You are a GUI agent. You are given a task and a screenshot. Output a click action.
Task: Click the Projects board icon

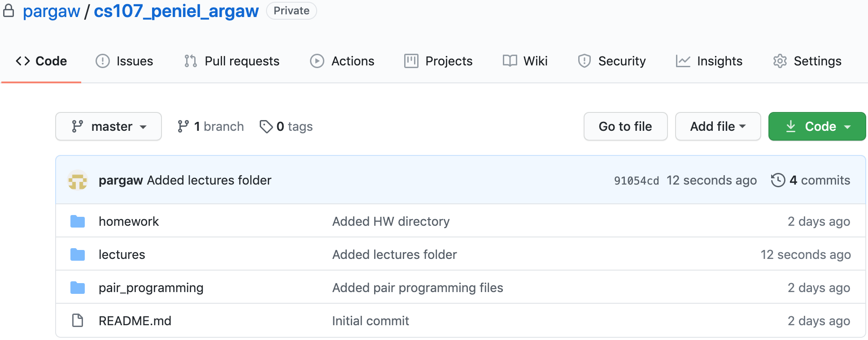click(x=411, y=61)
